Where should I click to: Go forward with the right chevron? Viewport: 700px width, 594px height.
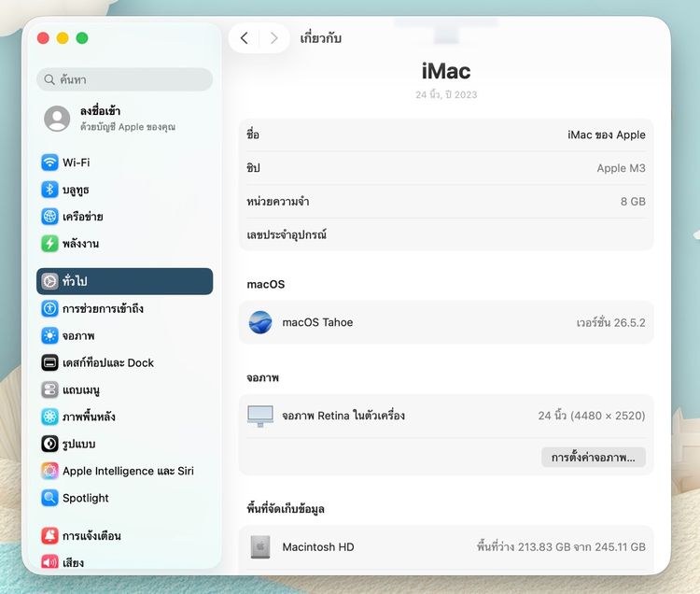274,38
